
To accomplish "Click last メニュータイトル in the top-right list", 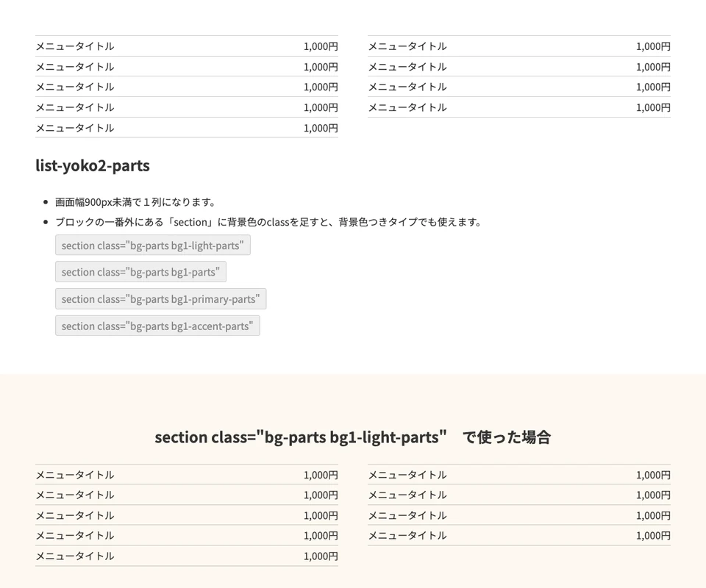I will 407,107.
